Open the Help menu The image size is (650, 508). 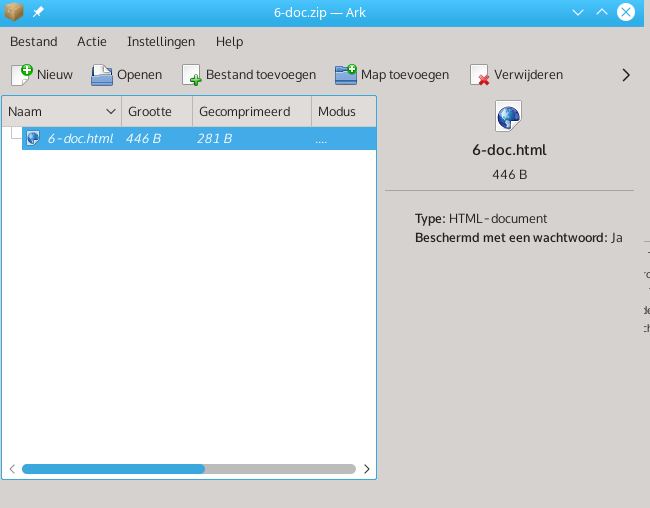coord(229,42)
